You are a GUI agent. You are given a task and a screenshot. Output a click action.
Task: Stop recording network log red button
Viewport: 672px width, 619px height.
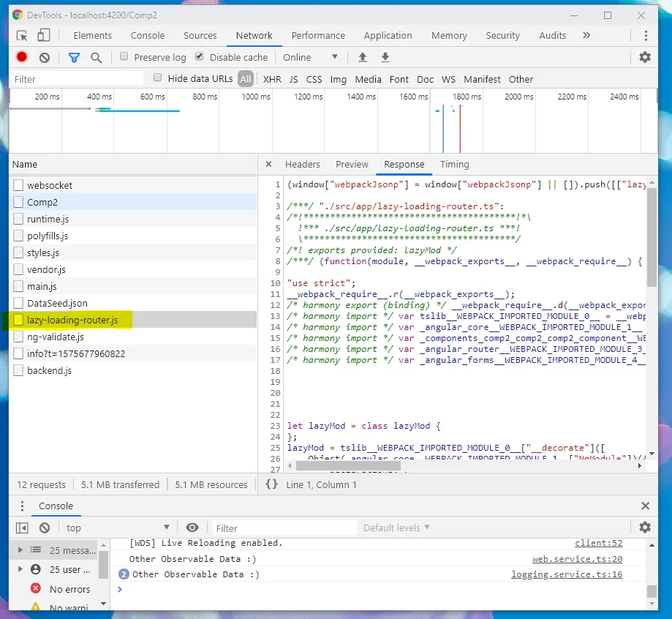(22, 57)
